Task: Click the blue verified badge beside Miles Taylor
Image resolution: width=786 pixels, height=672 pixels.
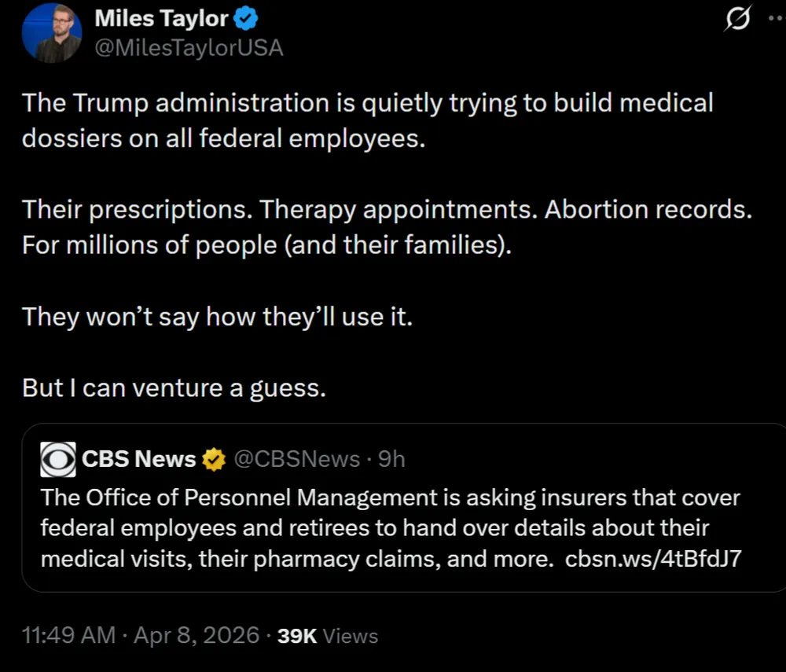Action: [x=244, y=19]
